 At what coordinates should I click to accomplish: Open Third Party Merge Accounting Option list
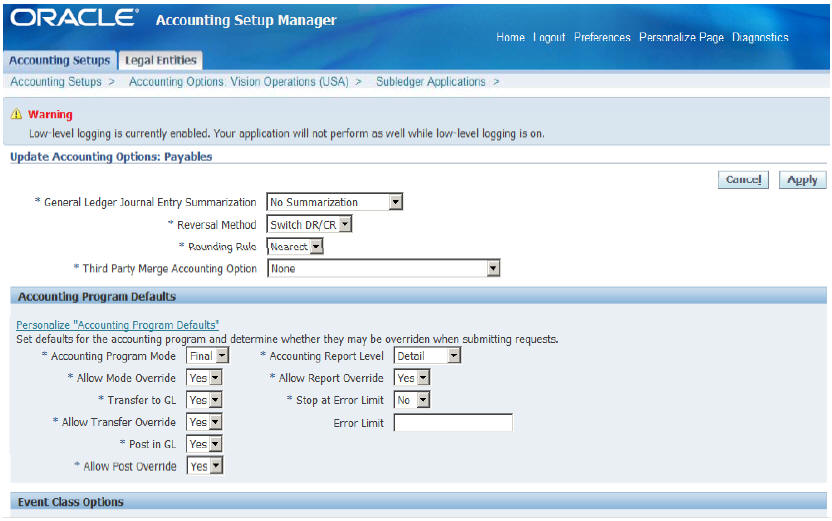click(x=383, y=268)
